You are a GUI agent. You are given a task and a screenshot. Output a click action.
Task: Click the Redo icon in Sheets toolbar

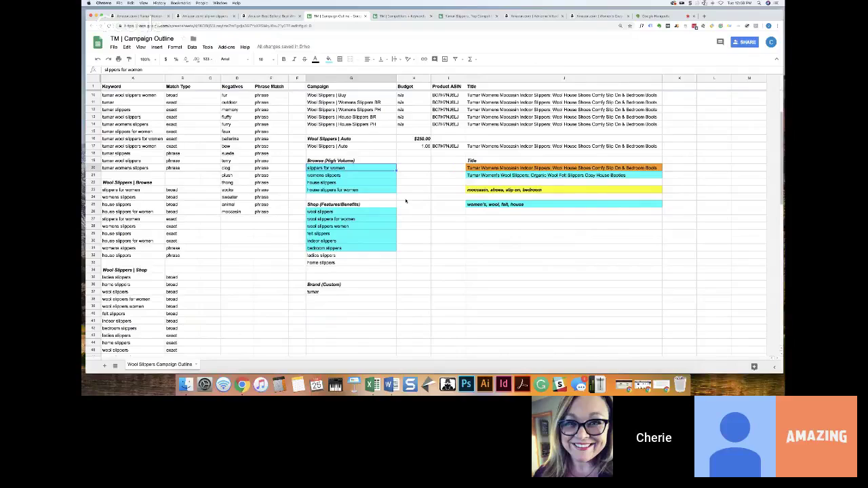click(x=108, y=59)
